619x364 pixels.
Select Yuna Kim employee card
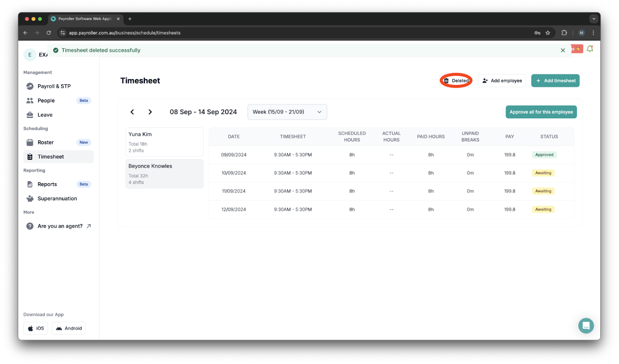164,142
